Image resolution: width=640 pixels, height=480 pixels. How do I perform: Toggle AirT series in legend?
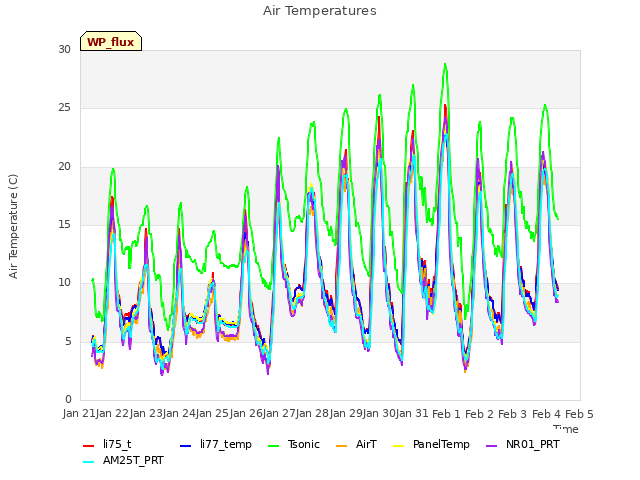tap(356, 444)
